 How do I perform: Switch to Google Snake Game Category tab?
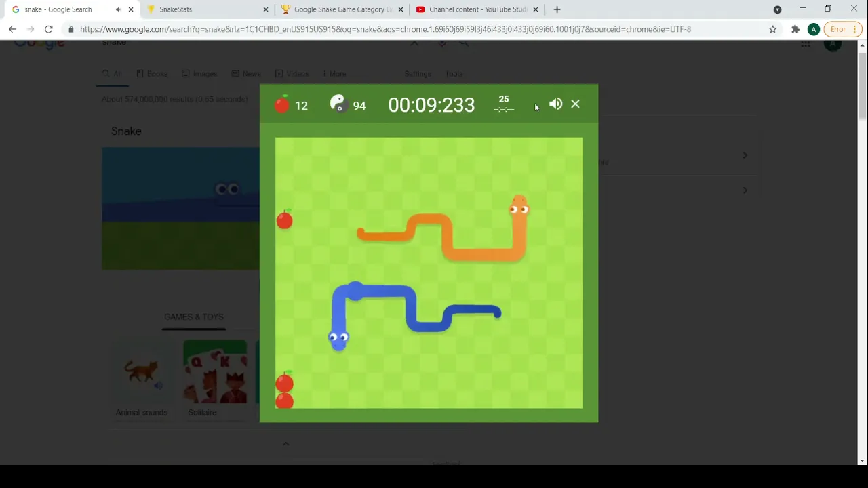click(x=343, y=9)
